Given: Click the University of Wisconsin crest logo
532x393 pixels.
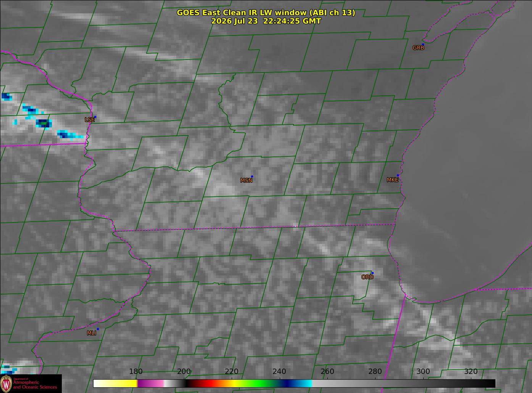Looking at the screenshot, I should [x=6, y=383].
